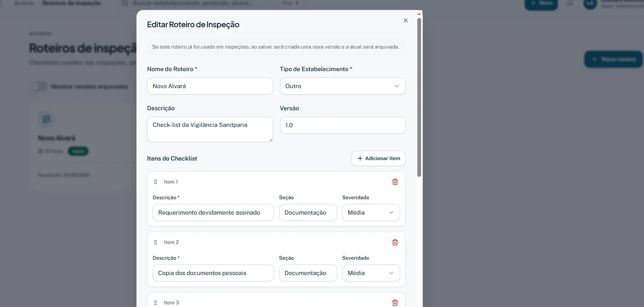Open the Severidade dropdown of Item 2
This screenshot has width=644, height=307.
tap(371, 273)
